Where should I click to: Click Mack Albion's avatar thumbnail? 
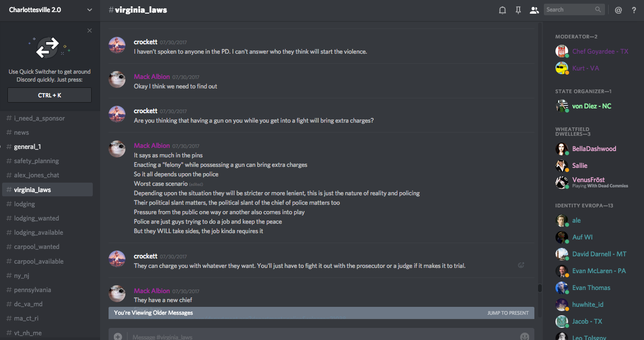click(x=117, y=79)
